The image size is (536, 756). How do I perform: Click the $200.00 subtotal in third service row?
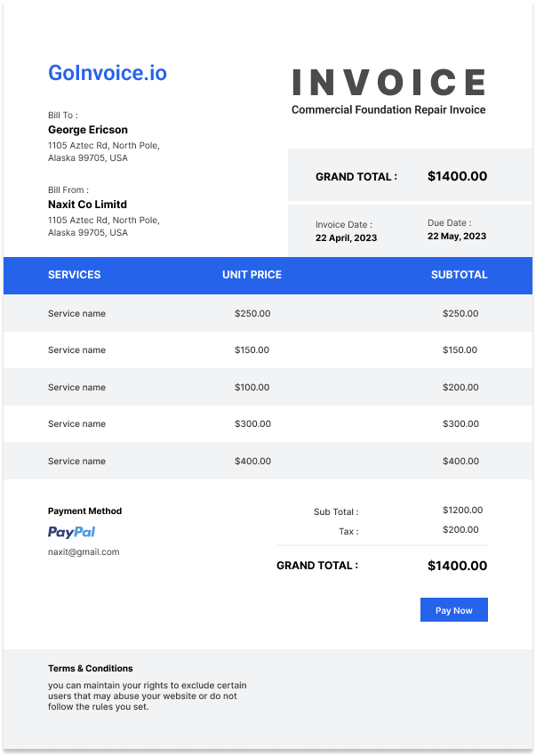[x=460, y=387]
